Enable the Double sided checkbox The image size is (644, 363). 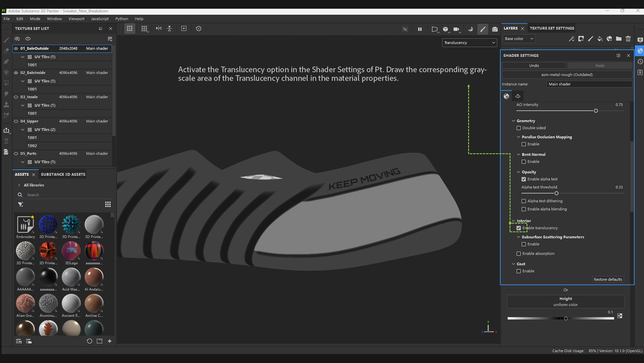pyautogui.click(x=519, y=128)
